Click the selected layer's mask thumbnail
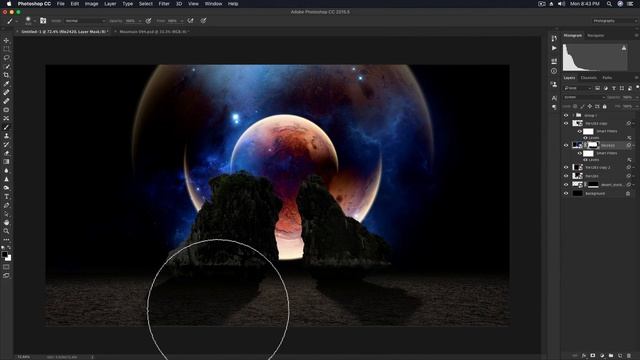This screenshot has height=360, width=640. coord(593,145)
